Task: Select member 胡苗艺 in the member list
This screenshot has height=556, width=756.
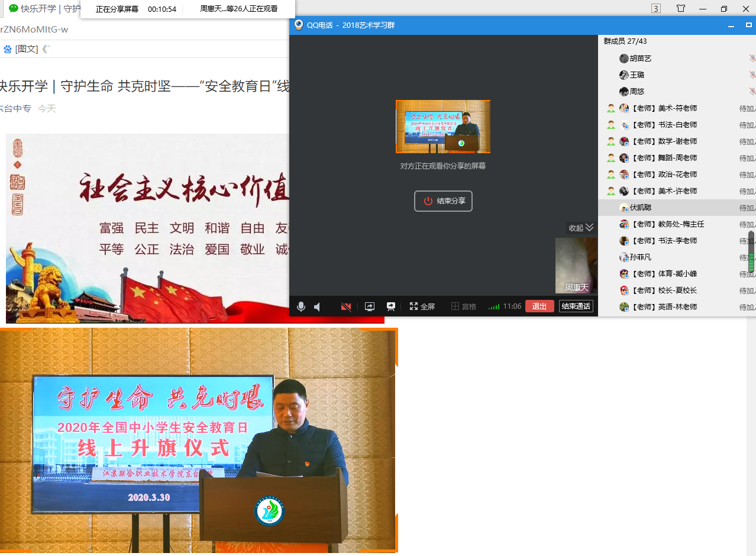Action: (x=677, y=59)
